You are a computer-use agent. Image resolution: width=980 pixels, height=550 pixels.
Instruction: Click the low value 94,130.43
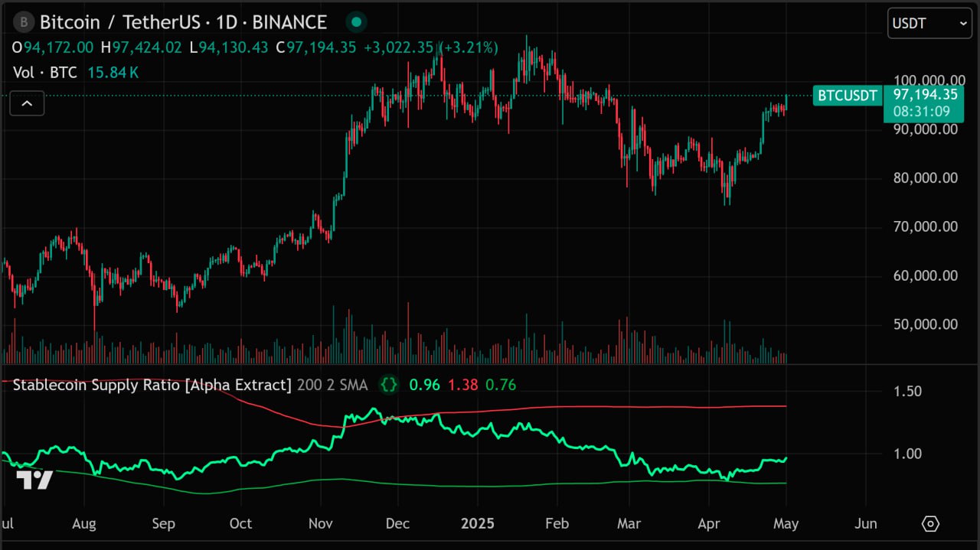pos(234,47)
